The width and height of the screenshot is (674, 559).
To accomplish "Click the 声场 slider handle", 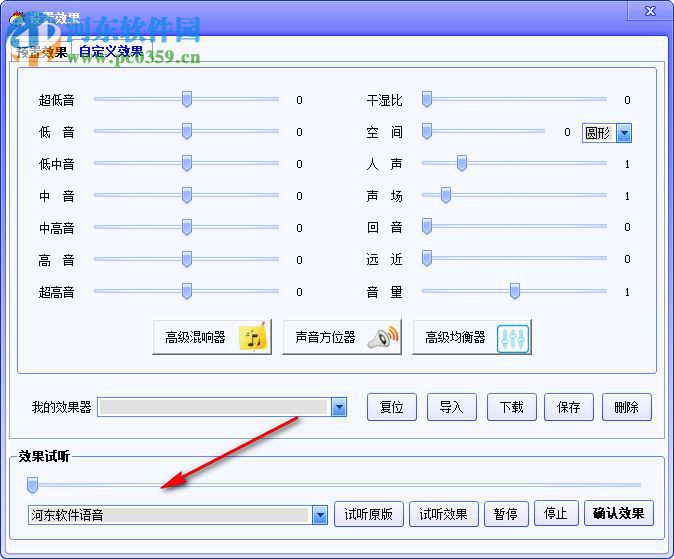I will pyautogui.click(x=446, y=195).
